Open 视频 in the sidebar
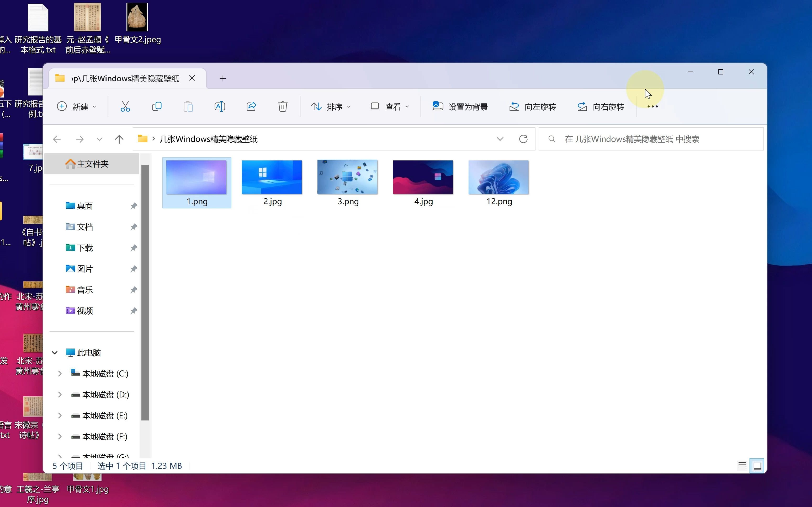 pyautogui.click(x=84, y=310)
